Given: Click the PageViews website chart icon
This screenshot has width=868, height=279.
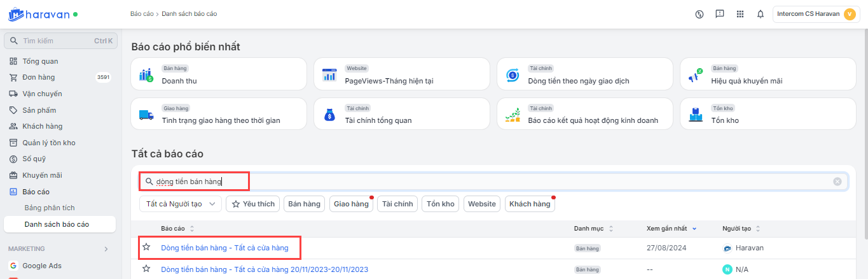Looking at the screenshot, I should 329,75.
